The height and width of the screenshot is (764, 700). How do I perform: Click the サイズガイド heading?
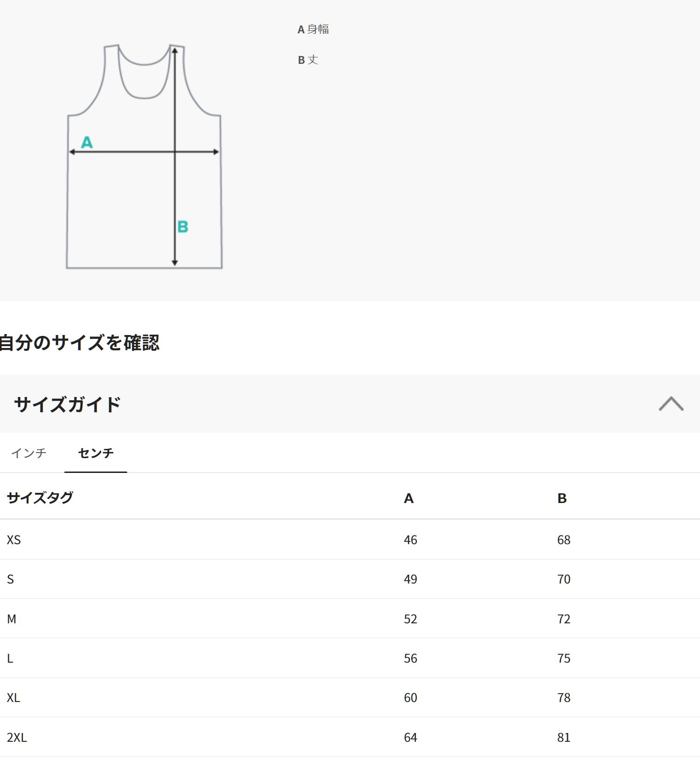[68, 404]
